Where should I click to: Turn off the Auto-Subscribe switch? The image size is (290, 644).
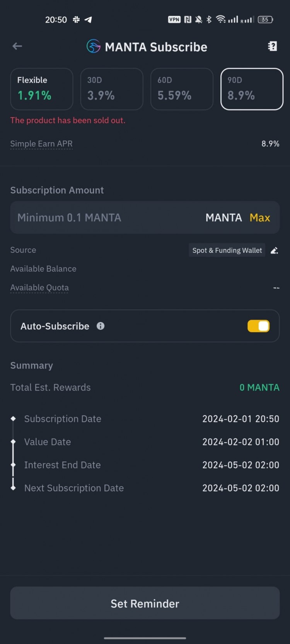259,326
